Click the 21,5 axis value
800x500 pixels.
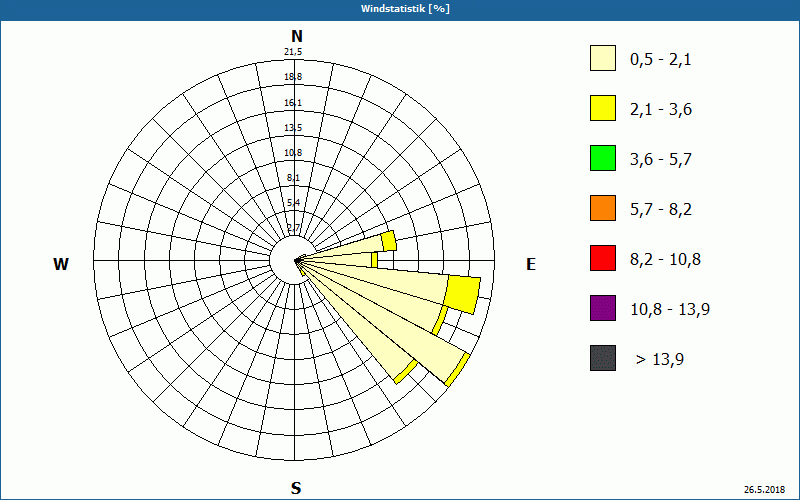[293, 52]
